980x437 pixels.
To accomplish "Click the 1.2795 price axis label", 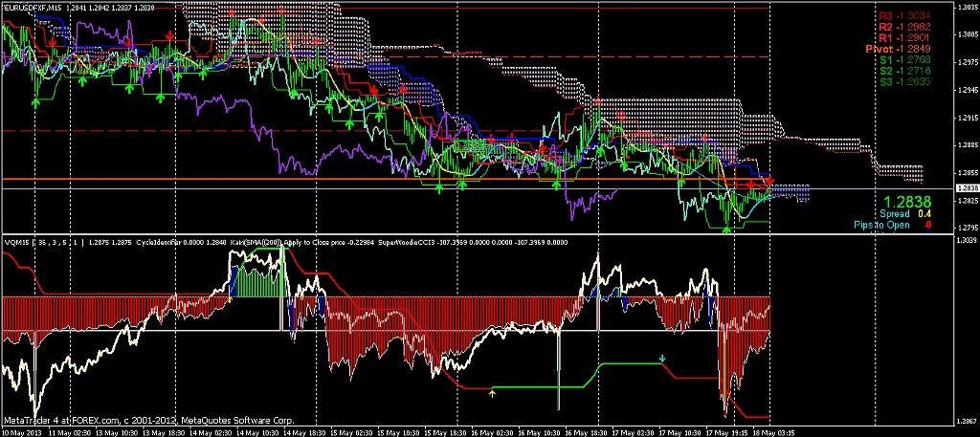I will tap(967, 228).
